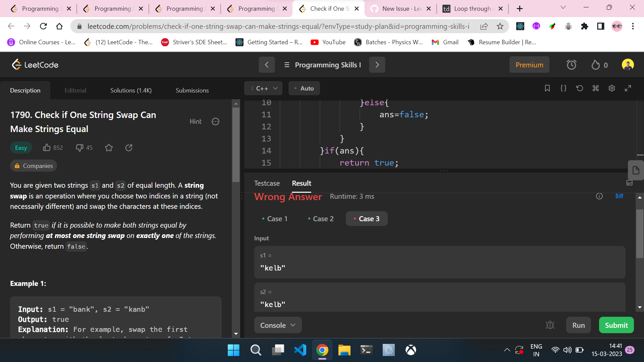
Task: Click the bookmark icon in editor toolbar
Action: [547, 88]
